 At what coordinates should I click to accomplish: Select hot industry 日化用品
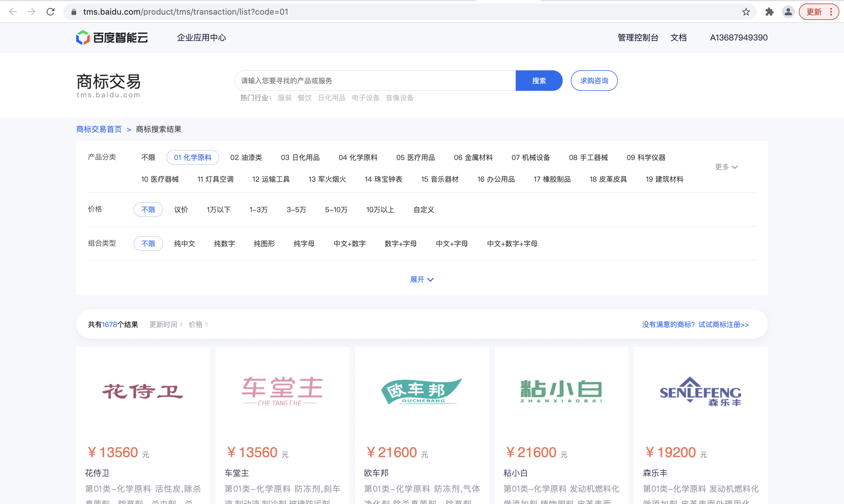[x=331, y=98]
